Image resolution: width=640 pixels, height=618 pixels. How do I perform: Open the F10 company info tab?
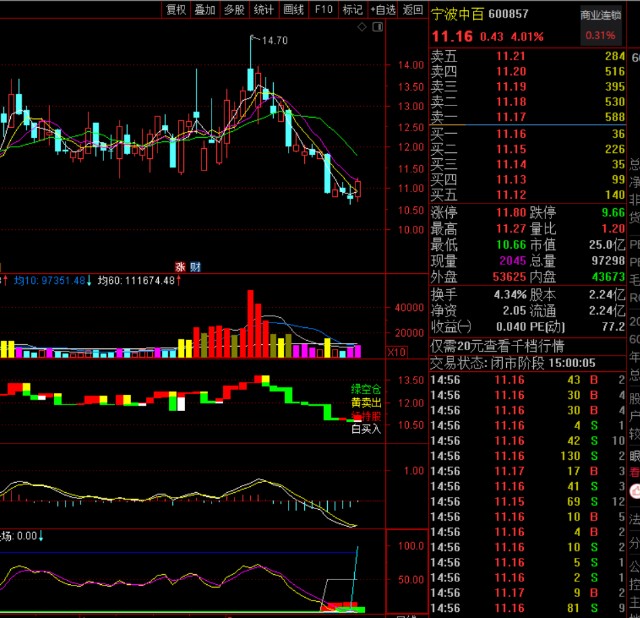(x=323, y=10)
